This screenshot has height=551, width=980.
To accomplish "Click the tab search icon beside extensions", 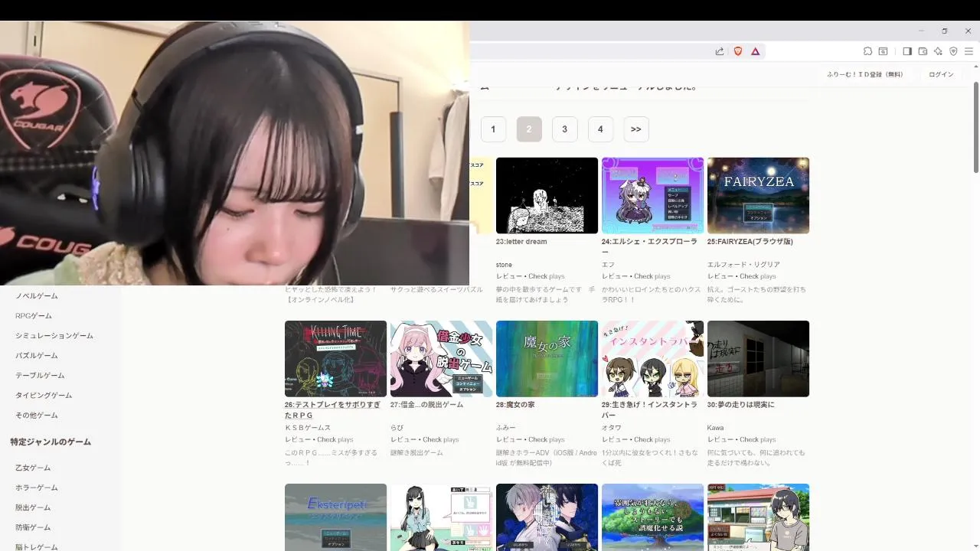I will tap(883, 51).
